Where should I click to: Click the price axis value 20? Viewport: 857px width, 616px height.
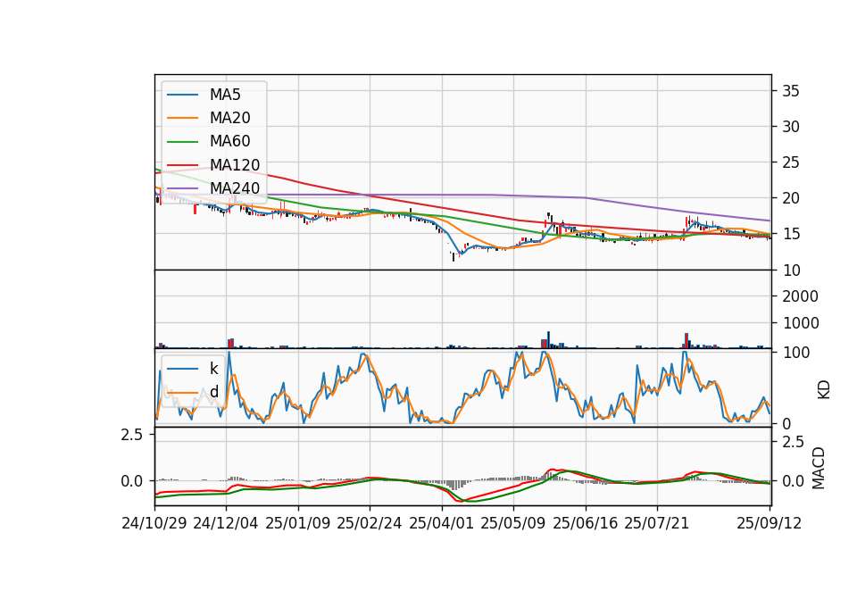pyautogui.click(x=790, y=198)
